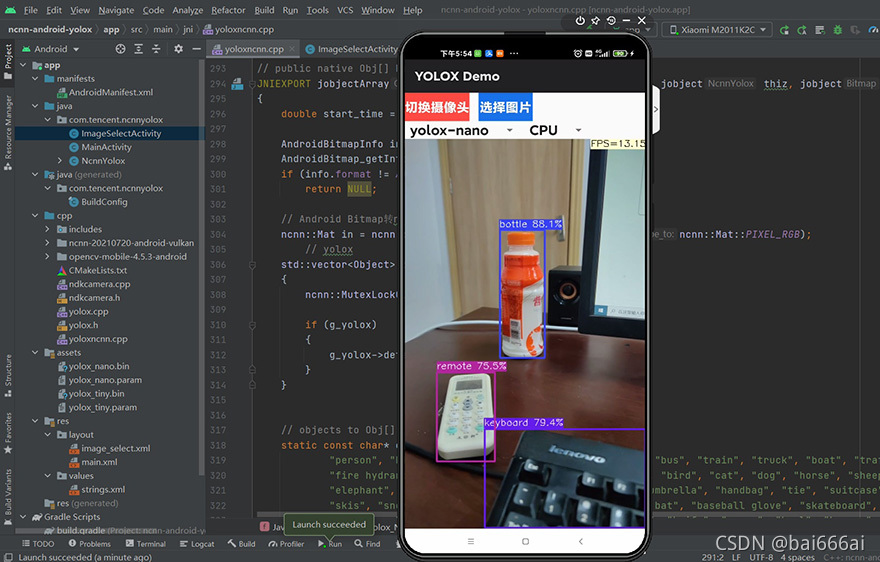Click Apply Changes and Restart Activity icon

pyautogui.click(x=785, y=30)
